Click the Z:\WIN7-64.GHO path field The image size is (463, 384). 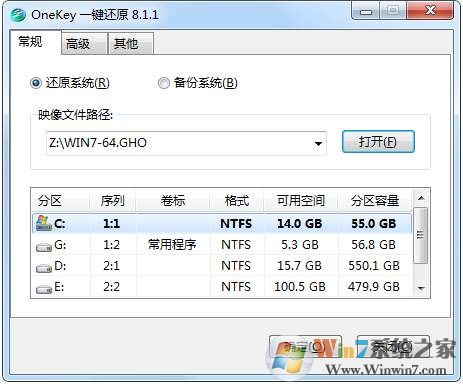(x=179, y=143)
